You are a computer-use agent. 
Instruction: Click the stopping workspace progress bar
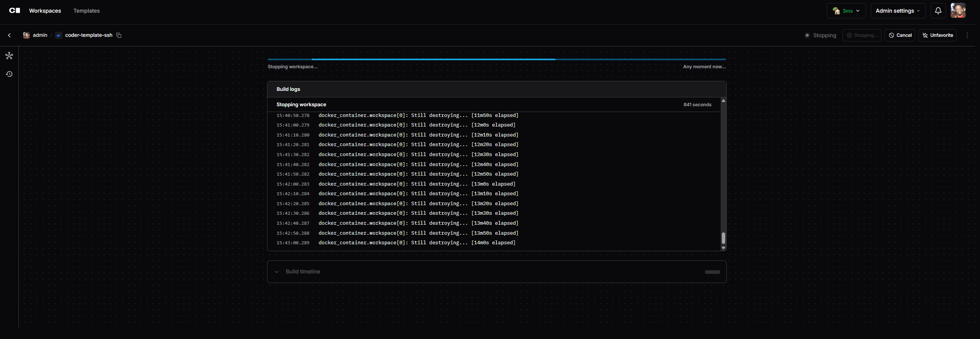point(497,59)
